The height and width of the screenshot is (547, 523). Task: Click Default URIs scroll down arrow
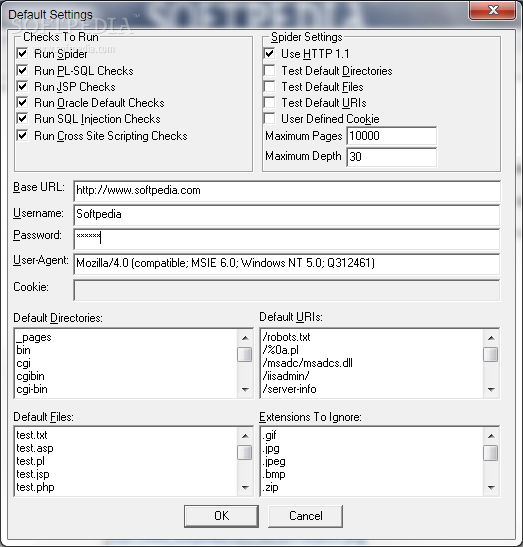coord(491,389)
